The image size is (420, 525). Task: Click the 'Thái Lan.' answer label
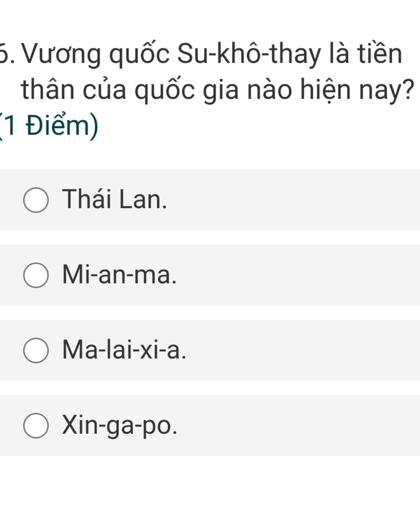115,199
